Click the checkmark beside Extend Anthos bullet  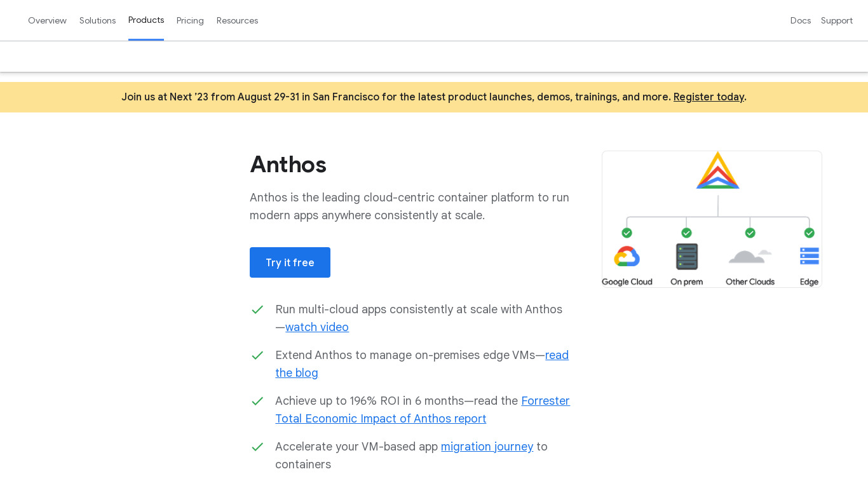click(257, 355)
